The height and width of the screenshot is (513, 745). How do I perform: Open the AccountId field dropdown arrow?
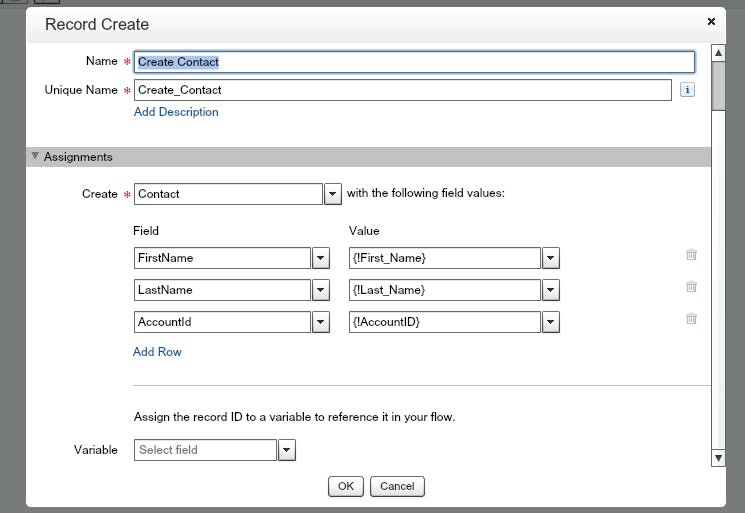coord(321,322)
